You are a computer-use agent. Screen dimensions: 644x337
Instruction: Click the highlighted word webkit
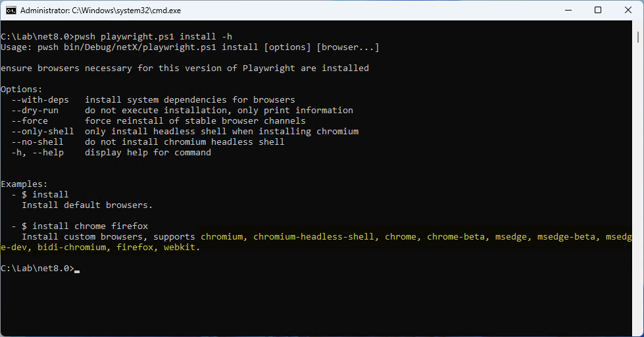click(x=180, y=247)
